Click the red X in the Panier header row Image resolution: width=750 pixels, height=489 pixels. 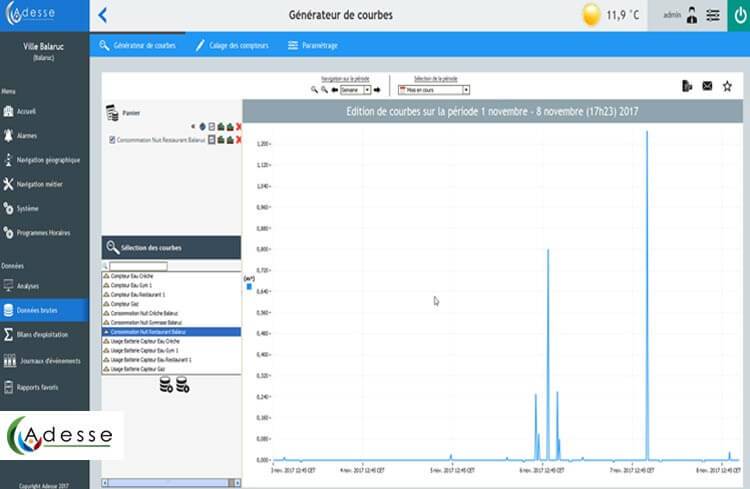click(239, 127)
